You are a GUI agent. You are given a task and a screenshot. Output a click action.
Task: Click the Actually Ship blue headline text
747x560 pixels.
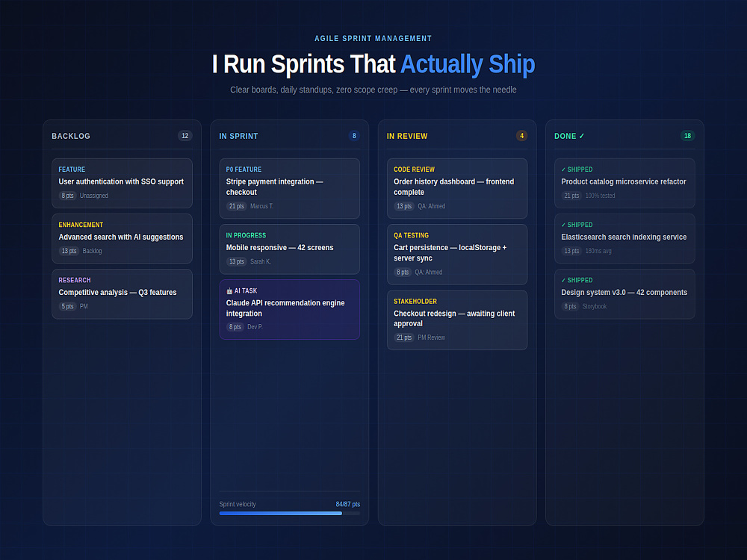coord(468,63)
